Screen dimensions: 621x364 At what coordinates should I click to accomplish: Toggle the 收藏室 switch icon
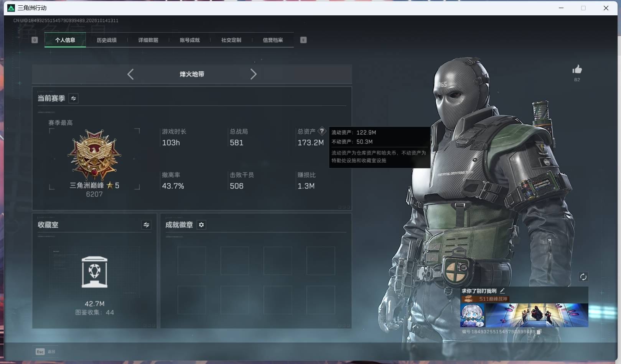146,225
